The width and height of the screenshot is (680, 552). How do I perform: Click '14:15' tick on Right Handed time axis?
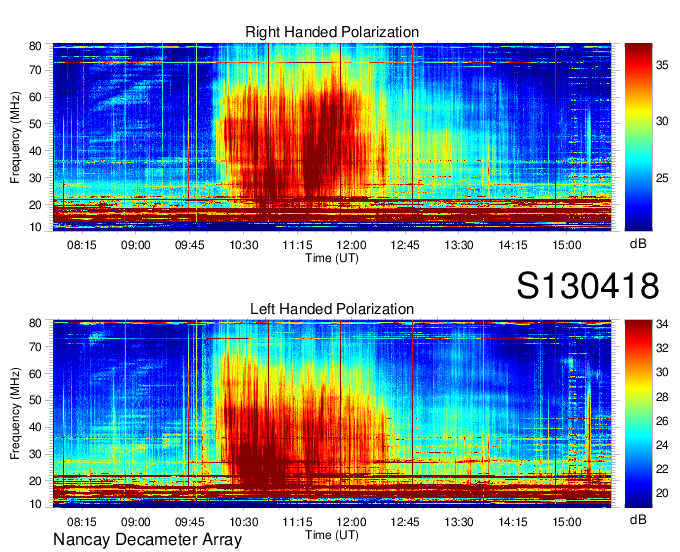point(513,245)
